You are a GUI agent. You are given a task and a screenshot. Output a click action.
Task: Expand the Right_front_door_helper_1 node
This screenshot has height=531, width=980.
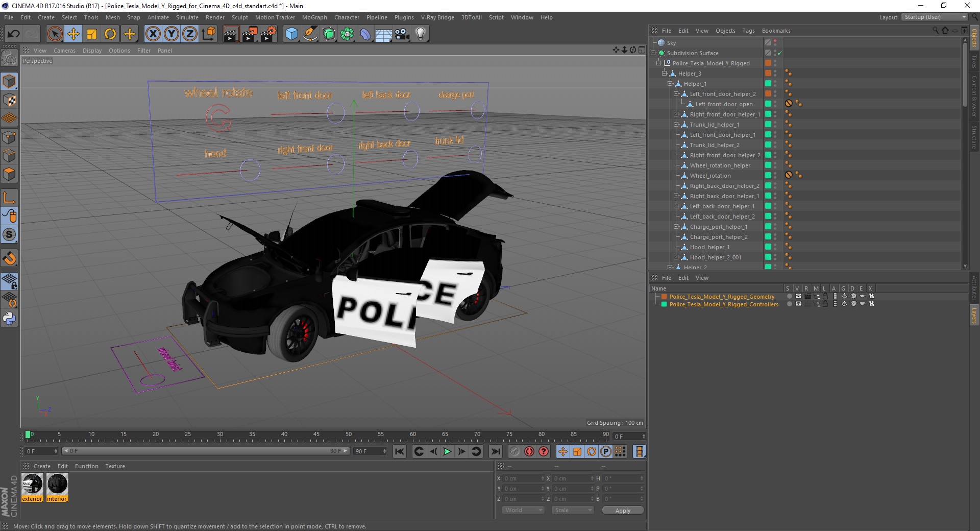tap(676, 114)
